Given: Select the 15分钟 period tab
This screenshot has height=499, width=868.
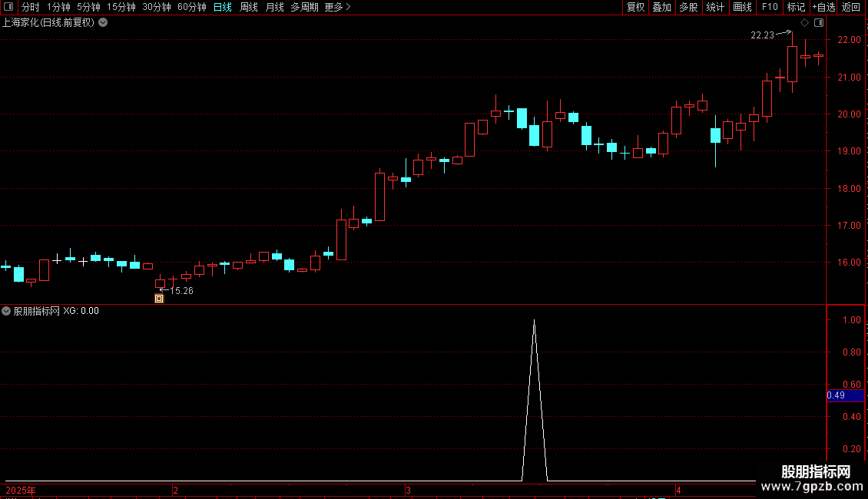Looking at the screenshot, I should click(121, 7).
